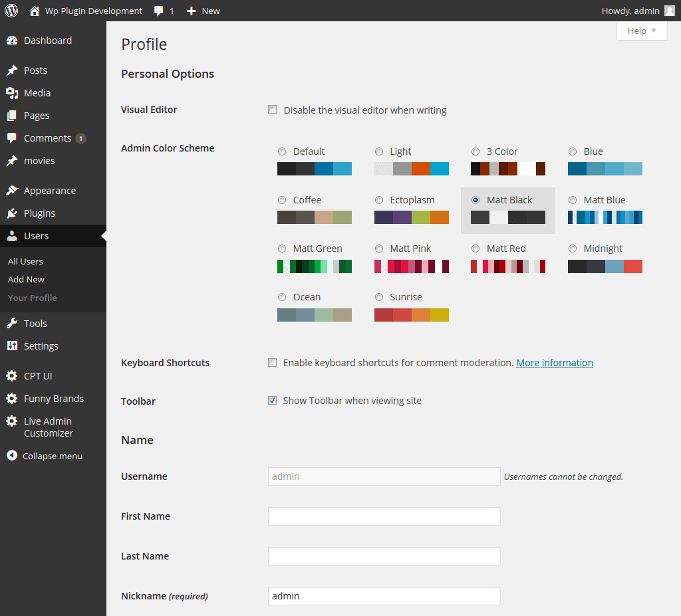Image resolution: width=681 pixels, height=616 pixels.
Task: Check Disable the visual editor checkbox
Action: (x=272, y=110)
